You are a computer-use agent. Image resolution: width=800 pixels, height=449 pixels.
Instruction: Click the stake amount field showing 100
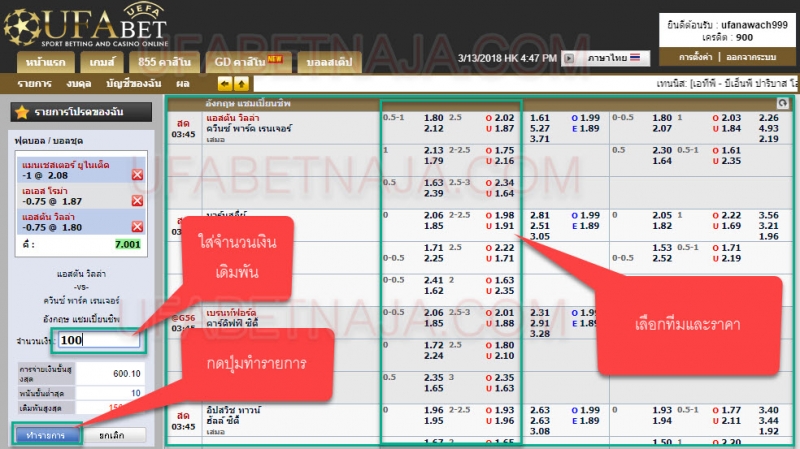(x=98, y=340)
